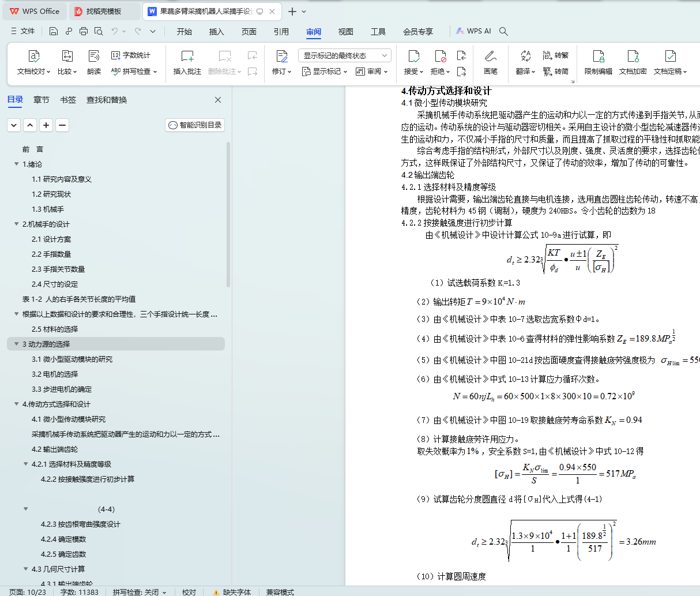The height and width of the screenshot is (596, 700).
Task: Jump to 3.2 电机的选择 heading
Action: coord(55,374)
